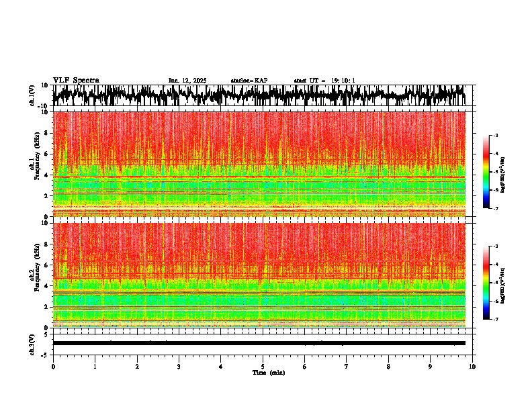This screenshot has width=532, height=411.
Task: Click the time axis tick label "0"
Action: tap(53, 367)
